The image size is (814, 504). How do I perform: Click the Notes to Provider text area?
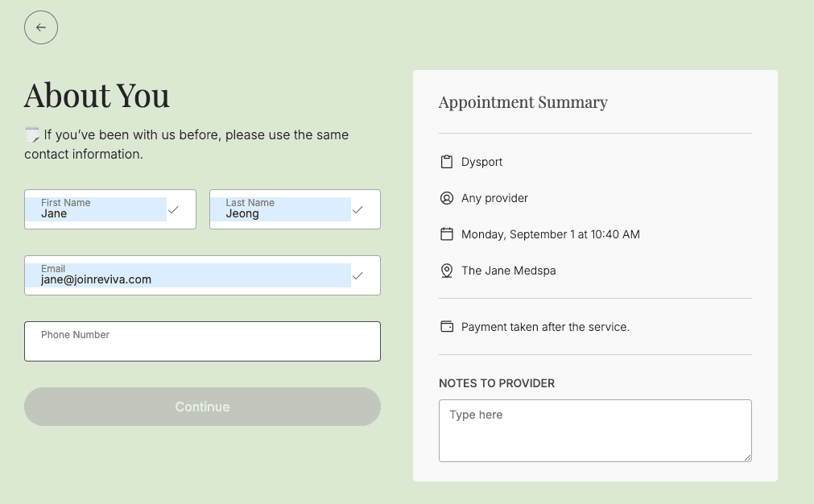point(594,430)
